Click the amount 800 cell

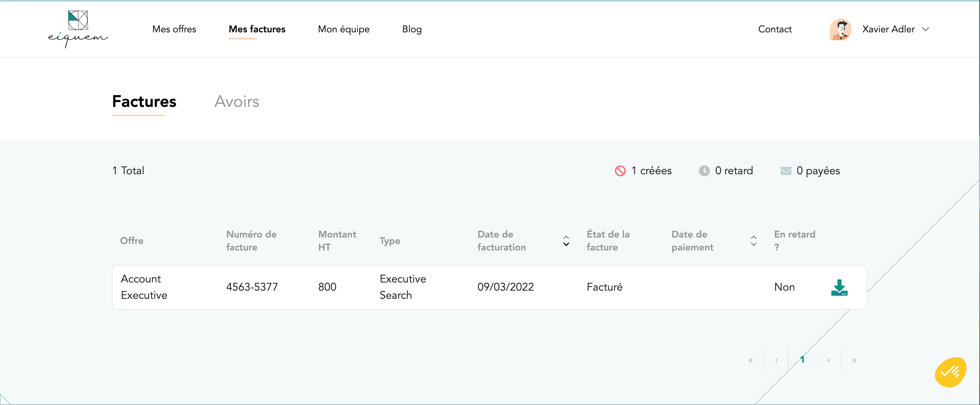[x=327, y=287]
